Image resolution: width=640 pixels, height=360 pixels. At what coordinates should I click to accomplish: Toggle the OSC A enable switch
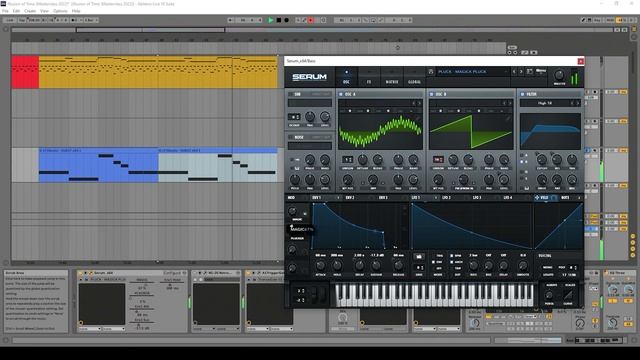341,94
